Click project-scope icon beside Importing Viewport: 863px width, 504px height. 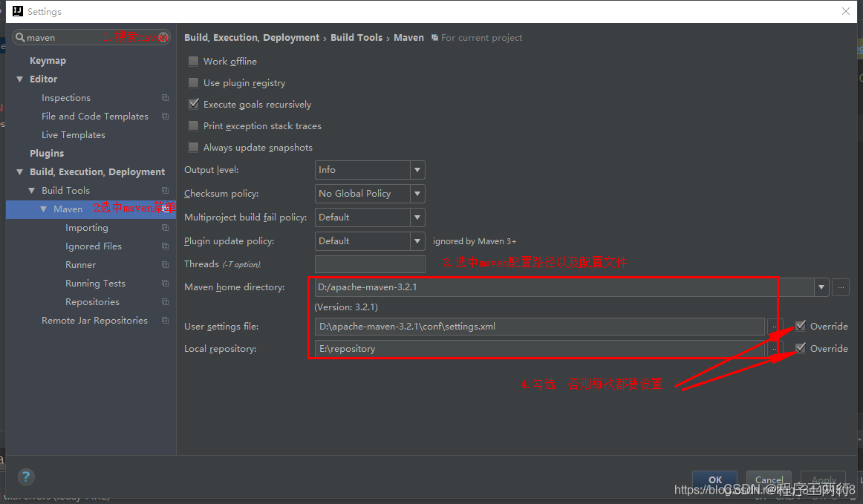tap(165, 227)
